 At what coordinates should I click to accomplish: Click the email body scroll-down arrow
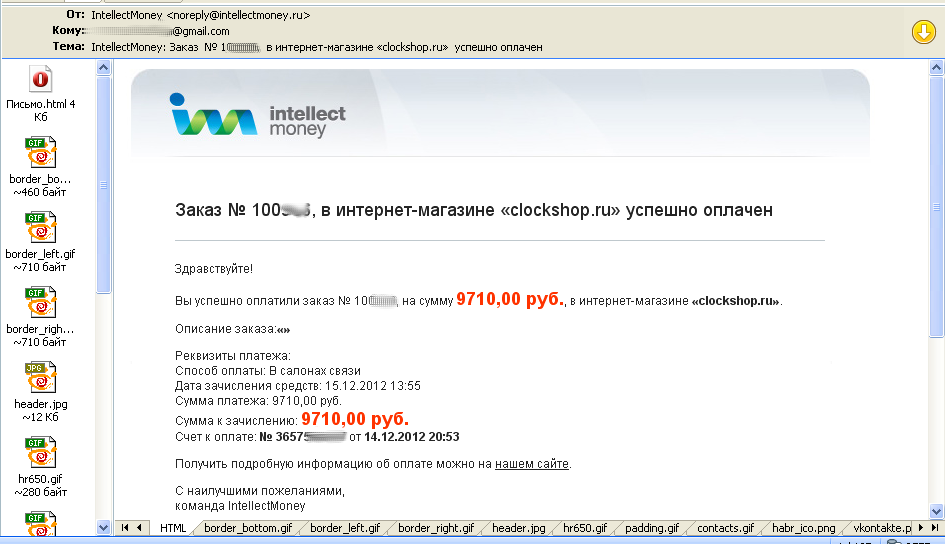936,511
